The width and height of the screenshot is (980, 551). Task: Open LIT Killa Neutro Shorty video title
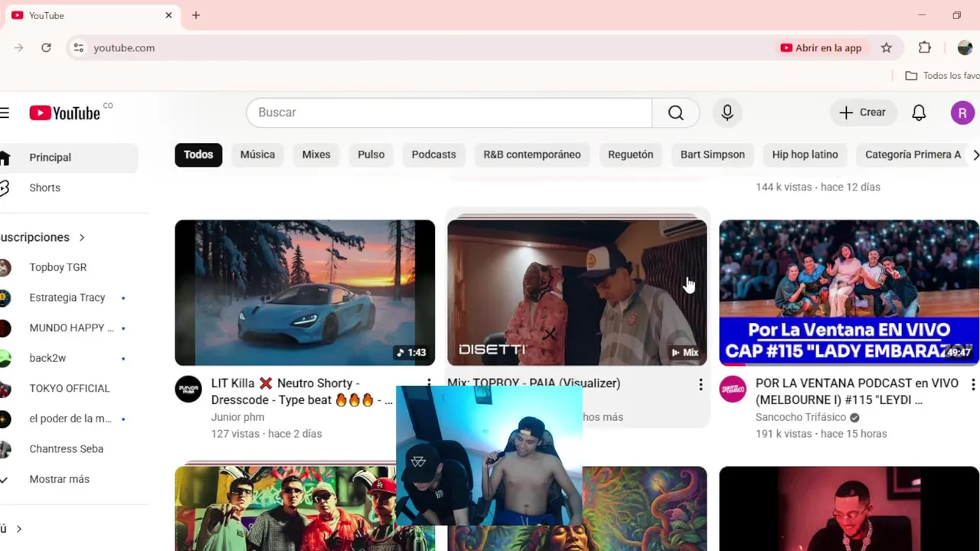coord(302,392)
